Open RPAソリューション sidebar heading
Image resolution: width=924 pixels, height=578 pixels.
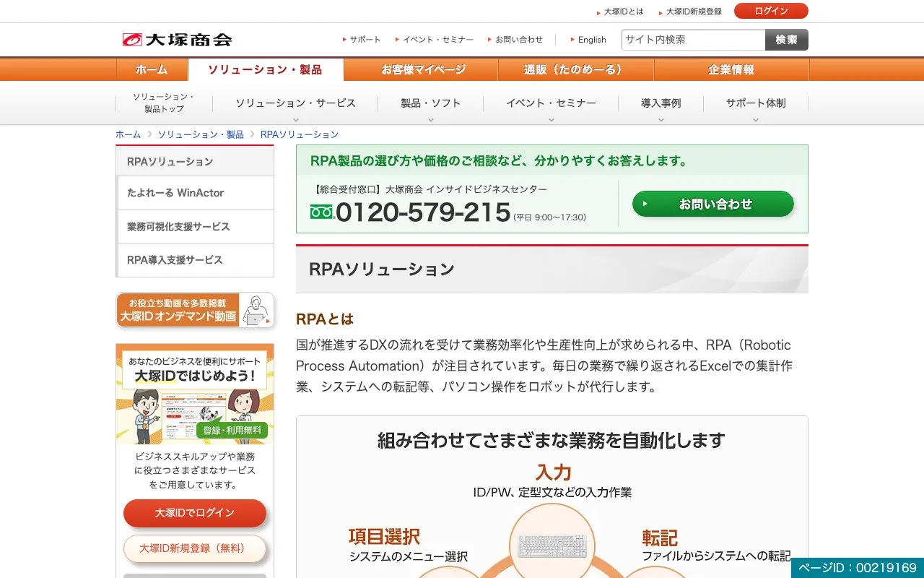coord(195,161)
